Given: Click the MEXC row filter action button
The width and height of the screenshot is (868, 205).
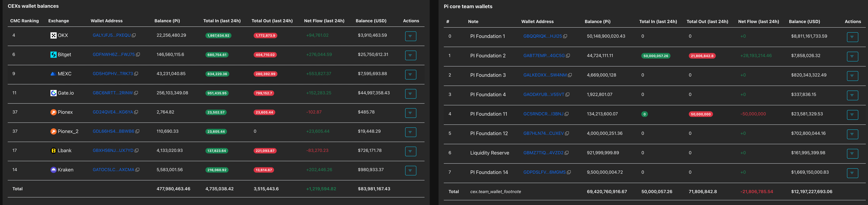Looking at the screenshot, I should (x=410, y=74).
